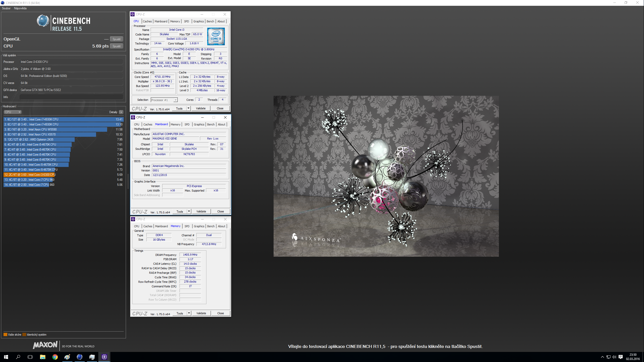Run OpenGL test with Spustit

pyautogui.click(x=116, y=39)
